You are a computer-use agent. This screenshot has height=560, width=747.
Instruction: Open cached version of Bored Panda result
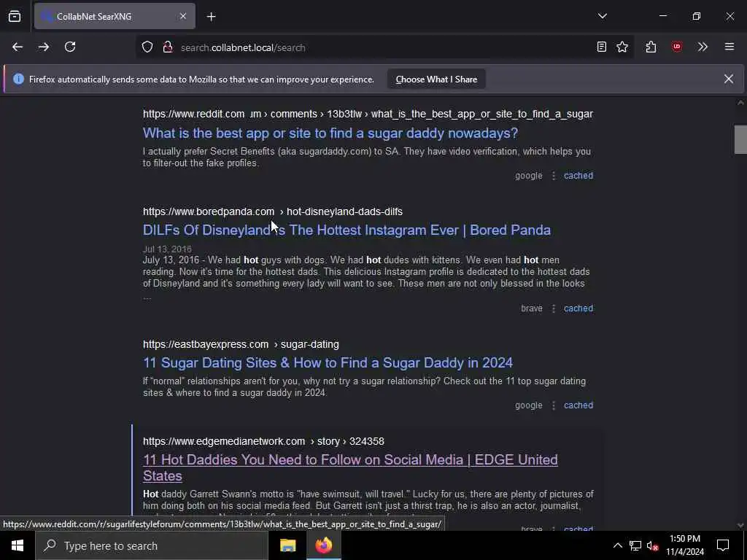pos(578,308)
